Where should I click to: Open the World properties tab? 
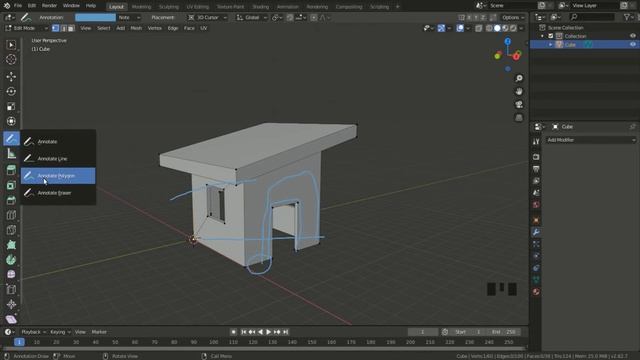(536, 204)
